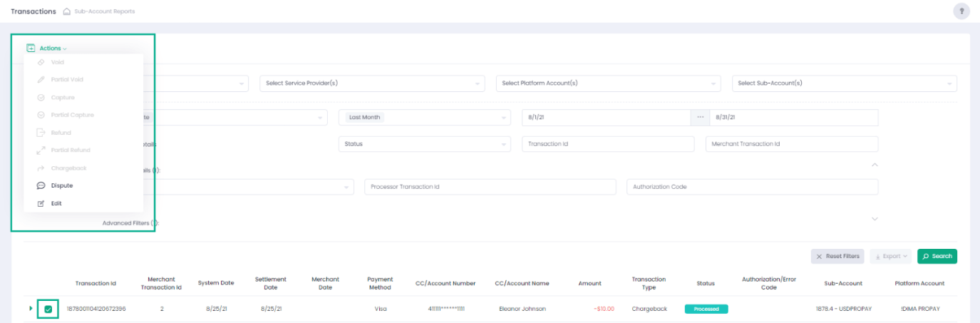Choose Edit from the Actions menu
This screenshot has width=980, height=323.
56,203
